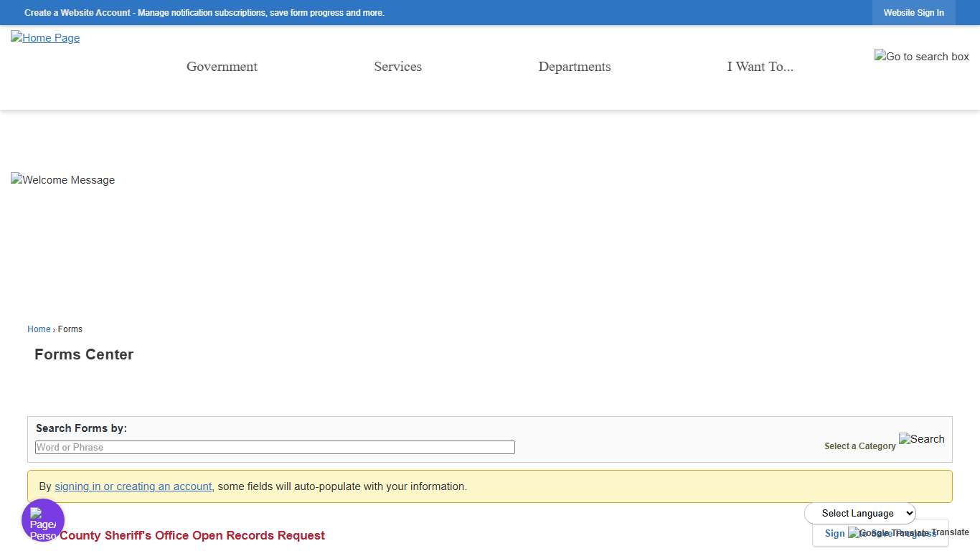The image size is (980, 551).
Task: Open the purple Page Personalization widget
Action: 42,519
